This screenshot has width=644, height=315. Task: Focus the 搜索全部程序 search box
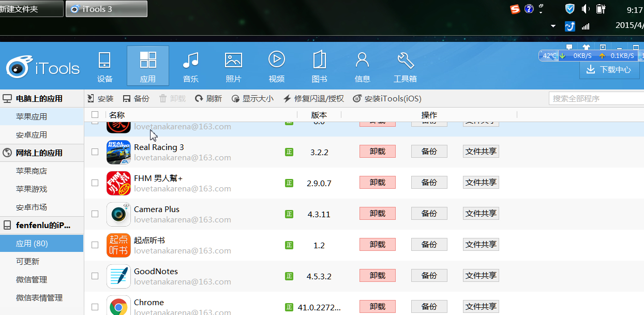click(596, 98)
